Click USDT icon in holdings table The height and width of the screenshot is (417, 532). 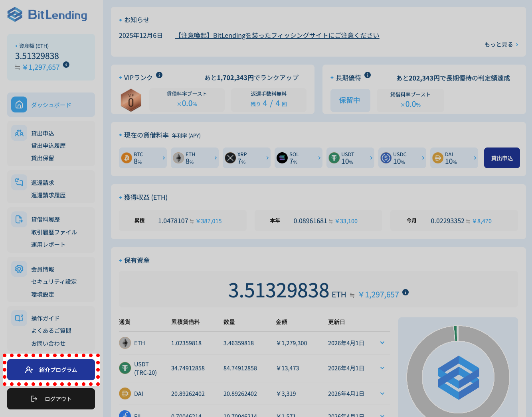(125, 368)
